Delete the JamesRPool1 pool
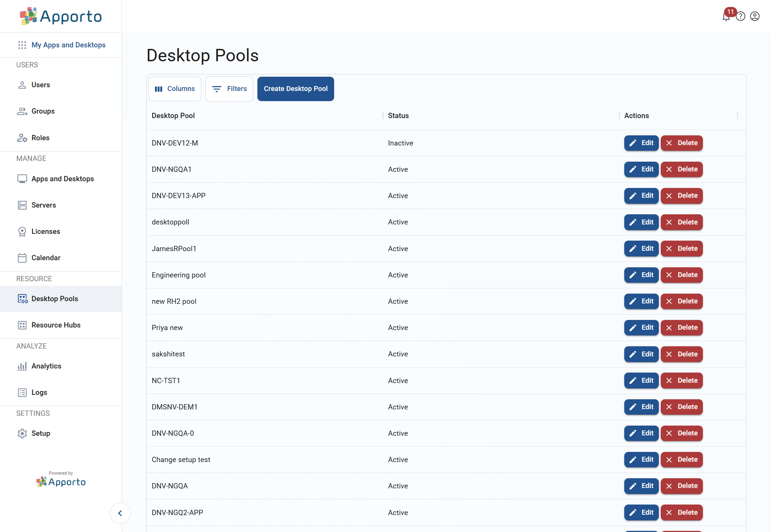Image resolution: width=771 pixels, height=532 pixels. [681, 249]
